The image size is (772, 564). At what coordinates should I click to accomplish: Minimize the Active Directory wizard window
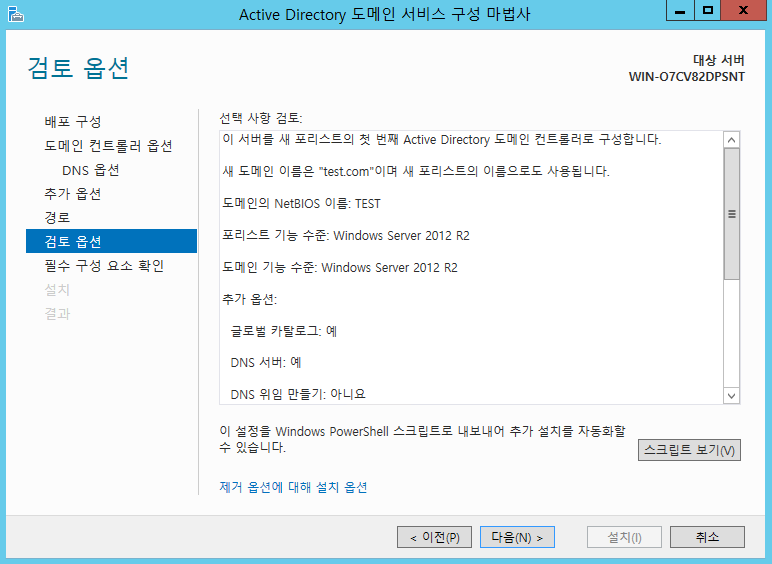click(x=678, y=11)
